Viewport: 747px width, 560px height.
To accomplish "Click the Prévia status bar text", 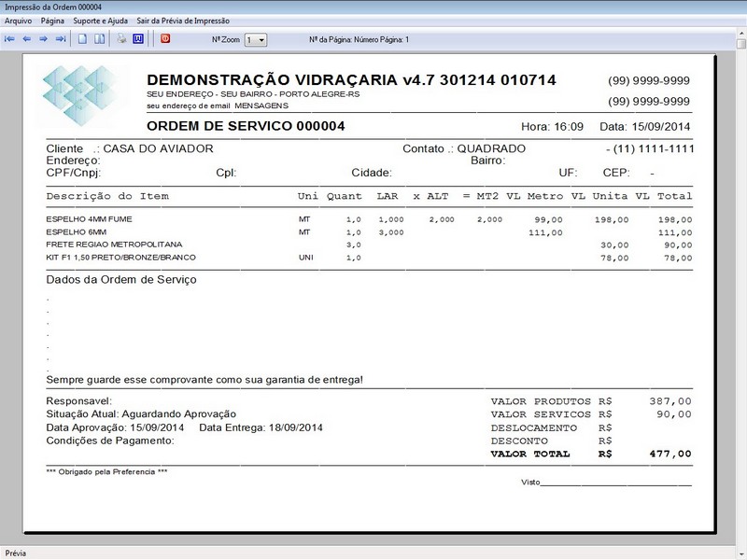I will click(16, 553).
